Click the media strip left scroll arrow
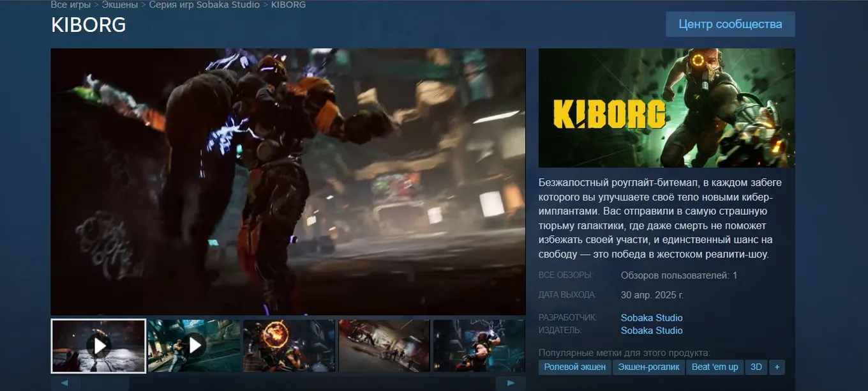The image size is (868, 391). [64, 383]
